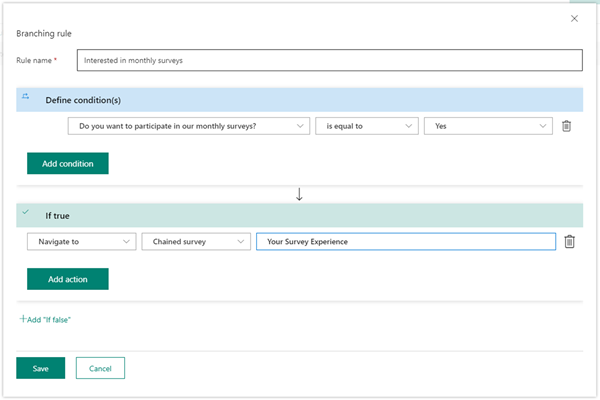
Task: Collapse the If true section header
Action: click(300, 215)
